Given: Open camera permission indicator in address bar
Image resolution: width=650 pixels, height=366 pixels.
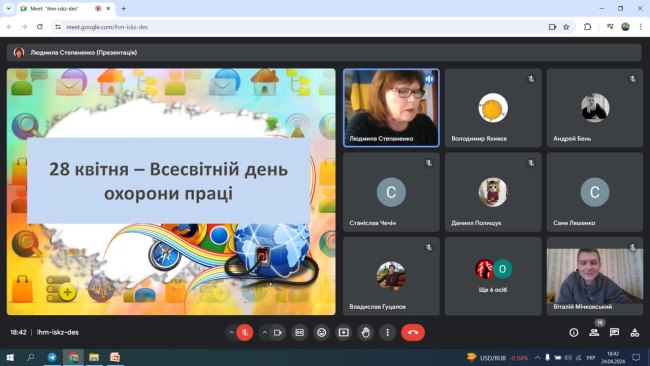Looking at the screenshot, I should point(552,27).
